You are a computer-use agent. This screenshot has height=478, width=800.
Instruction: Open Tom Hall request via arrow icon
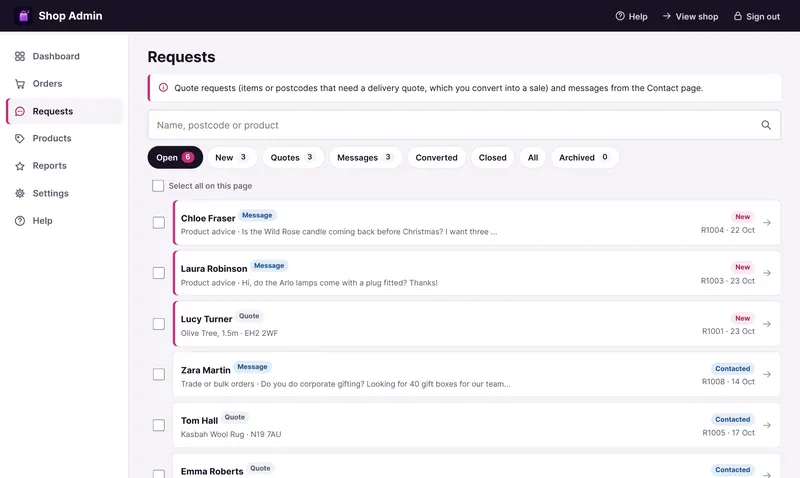point(767,425)
